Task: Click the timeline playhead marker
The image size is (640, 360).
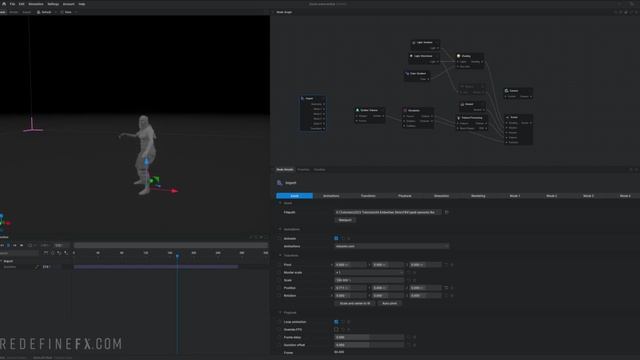Action: [x=178, y=256]
